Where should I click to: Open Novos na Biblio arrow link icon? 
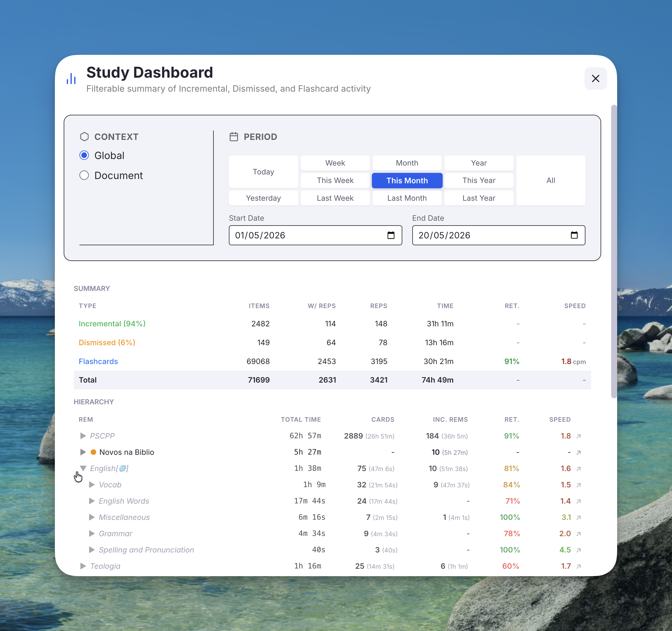pos(578,452)
